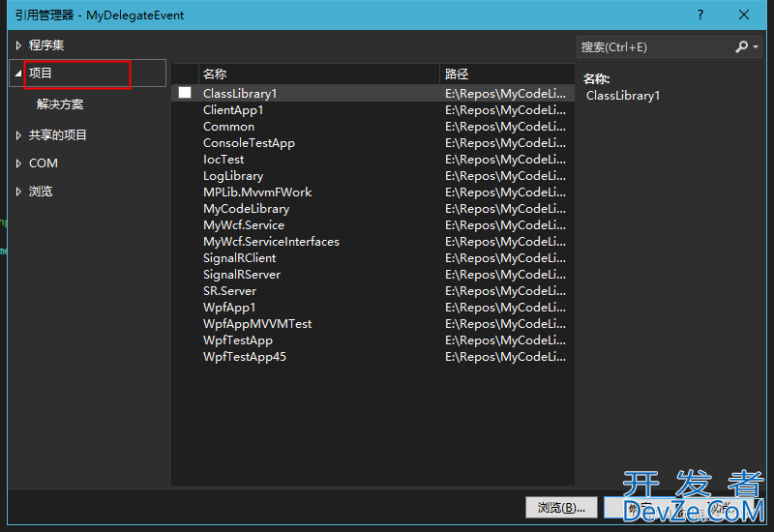Select the SR.Server row
Viewport: 774px width, 532px height.
(373, 291)
